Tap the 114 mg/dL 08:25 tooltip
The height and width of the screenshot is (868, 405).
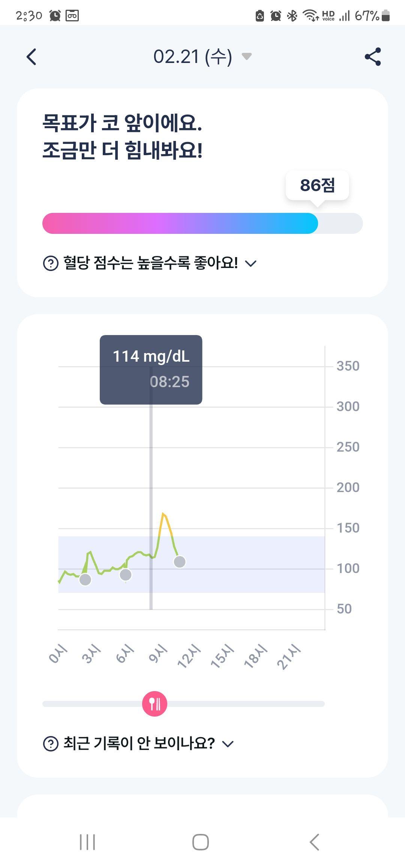click(151, 370)
